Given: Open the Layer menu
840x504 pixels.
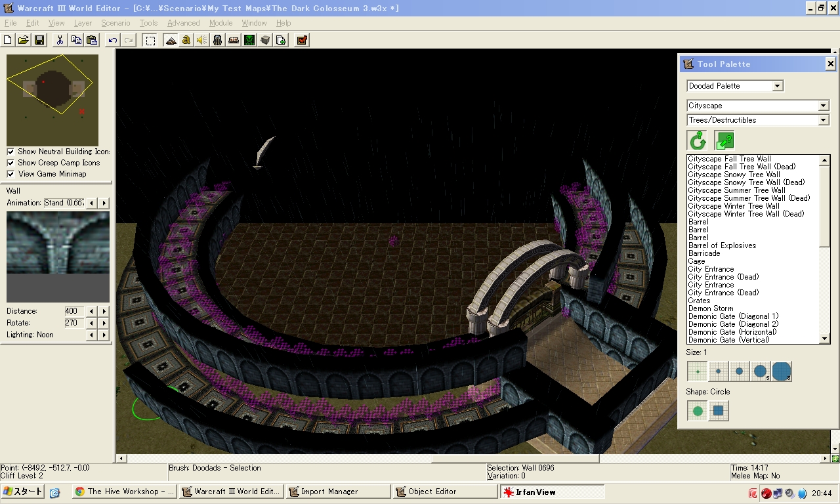Looking at the screenshot, I should (x=83, y=23).
